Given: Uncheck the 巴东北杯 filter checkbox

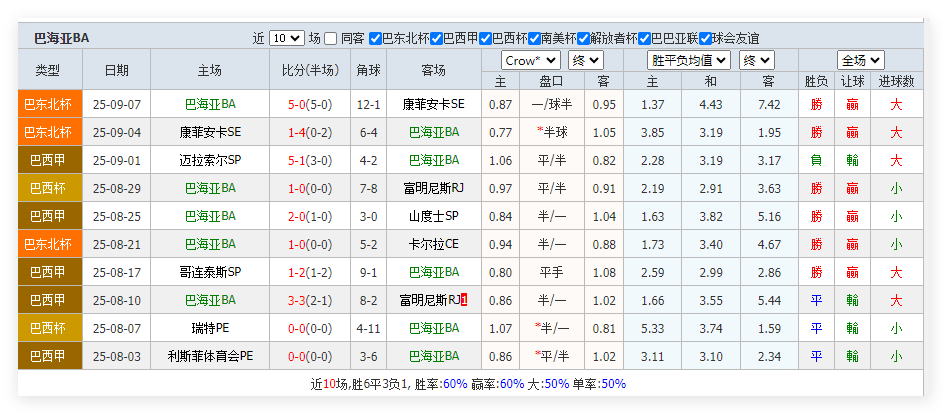Looking at the screenshot, I should (376, 38).
